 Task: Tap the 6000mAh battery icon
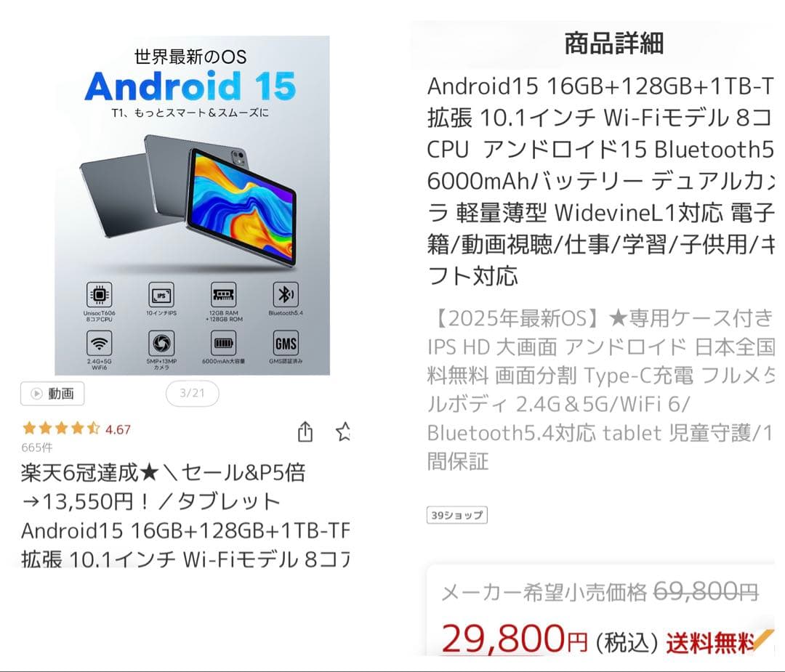tap(223, 343)
